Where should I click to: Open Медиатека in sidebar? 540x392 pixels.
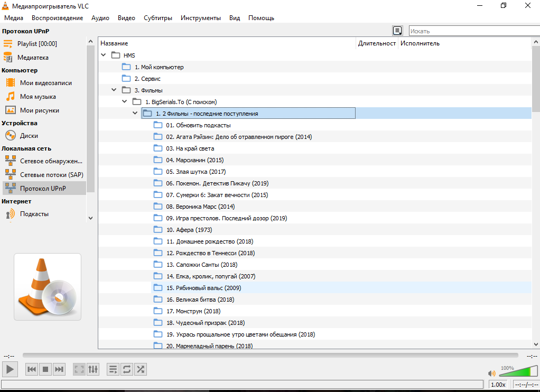33,58
